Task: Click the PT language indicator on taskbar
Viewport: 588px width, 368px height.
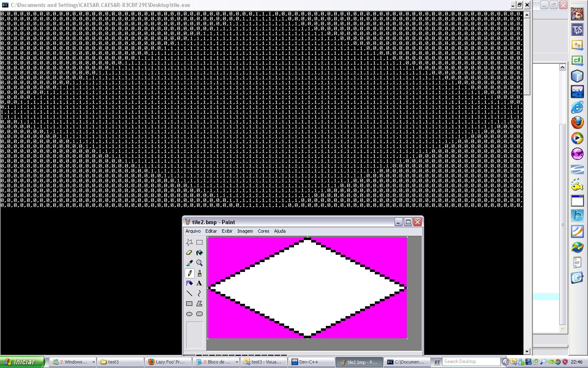Action: pos(437,362)
